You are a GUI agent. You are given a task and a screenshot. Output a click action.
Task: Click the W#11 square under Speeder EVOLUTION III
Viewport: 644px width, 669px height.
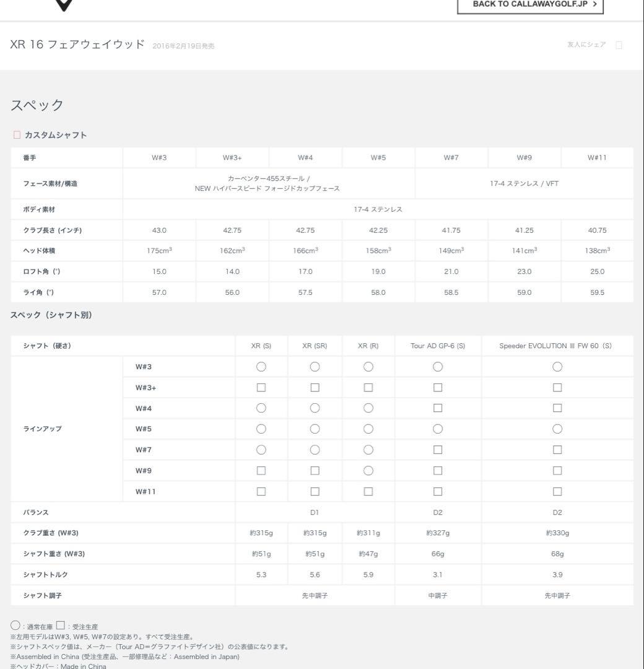point(557,491)
